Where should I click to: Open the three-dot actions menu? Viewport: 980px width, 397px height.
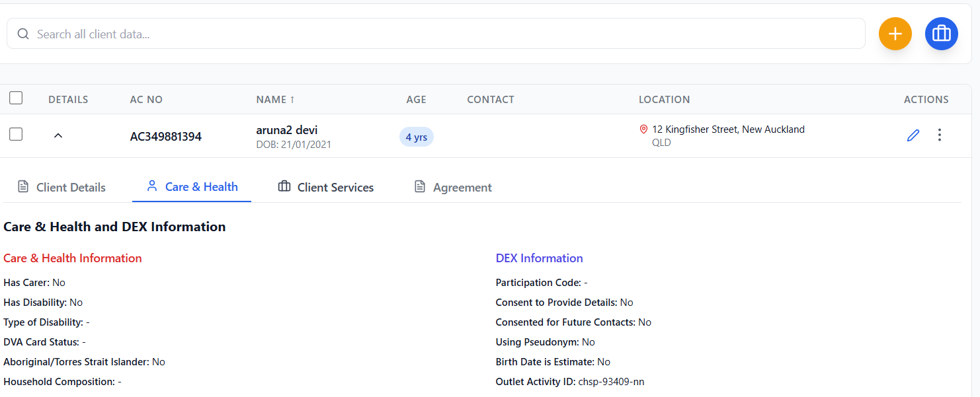939,135
